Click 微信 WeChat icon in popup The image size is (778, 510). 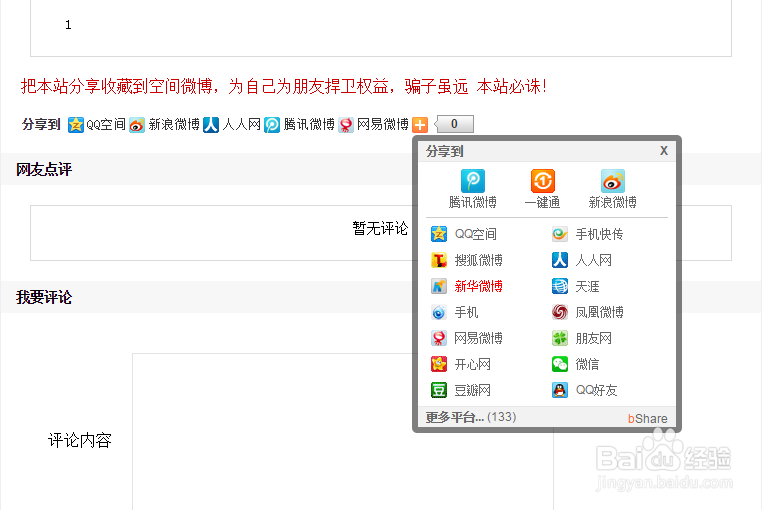(x=560, y=364)
